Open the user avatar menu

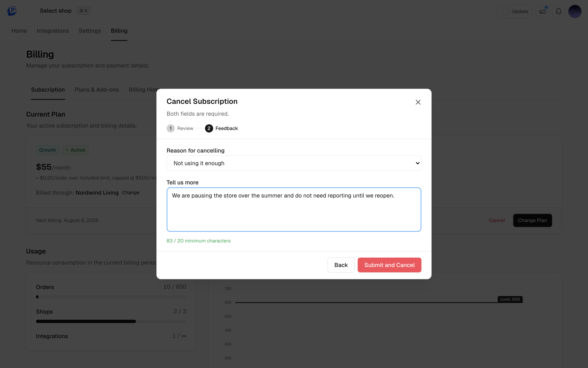(575, 11)
